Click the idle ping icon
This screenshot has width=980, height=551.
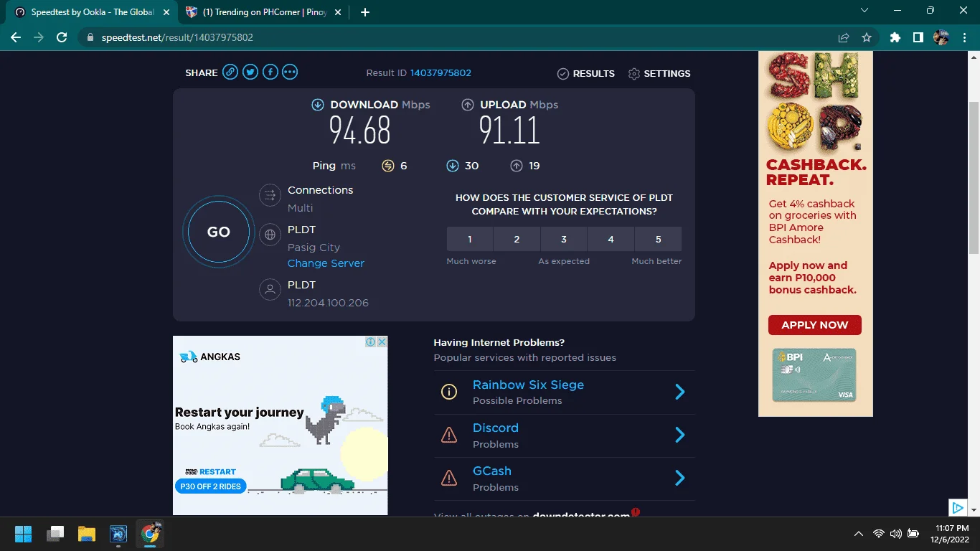coord(388,166)
